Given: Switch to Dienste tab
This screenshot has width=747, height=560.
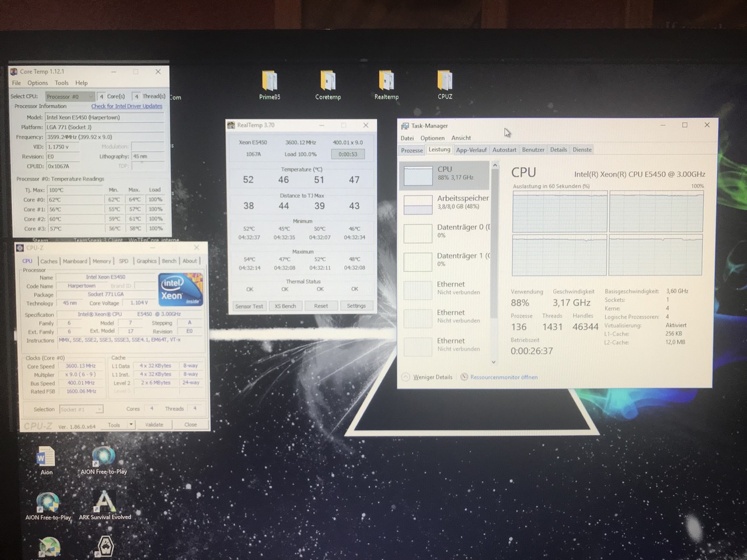Looking at the screenshot, I should pyautogui.click(x=582, y=150).
